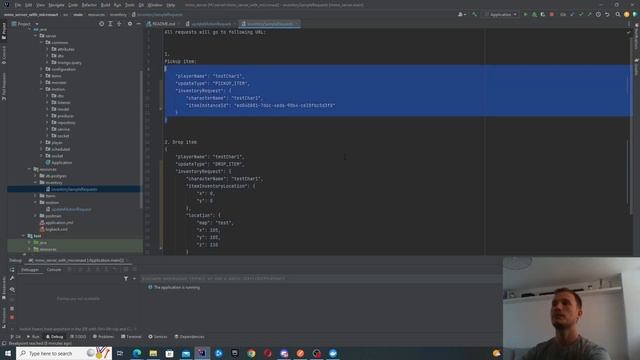The height and width of the screenshot is (360, 640).
Task: Collapse the common folder in the project tree
Action: tap(42, 42)
